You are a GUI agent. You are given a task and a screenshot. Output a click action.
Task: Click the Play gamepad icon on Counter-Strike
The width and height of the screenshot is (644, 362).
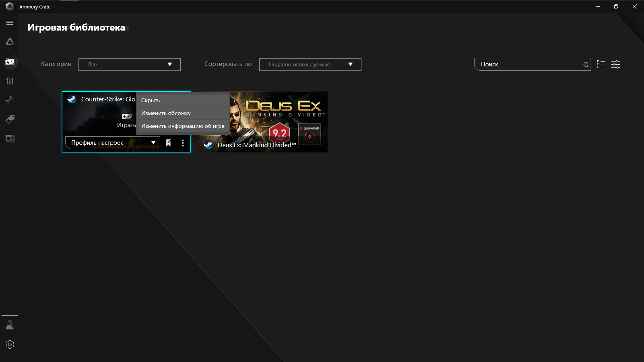tap(127, 116)
